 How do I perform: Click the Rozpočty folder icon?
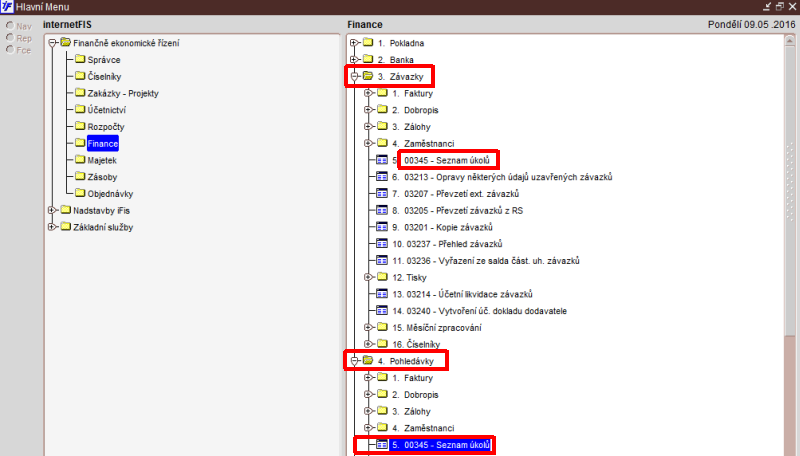point(80,126)
